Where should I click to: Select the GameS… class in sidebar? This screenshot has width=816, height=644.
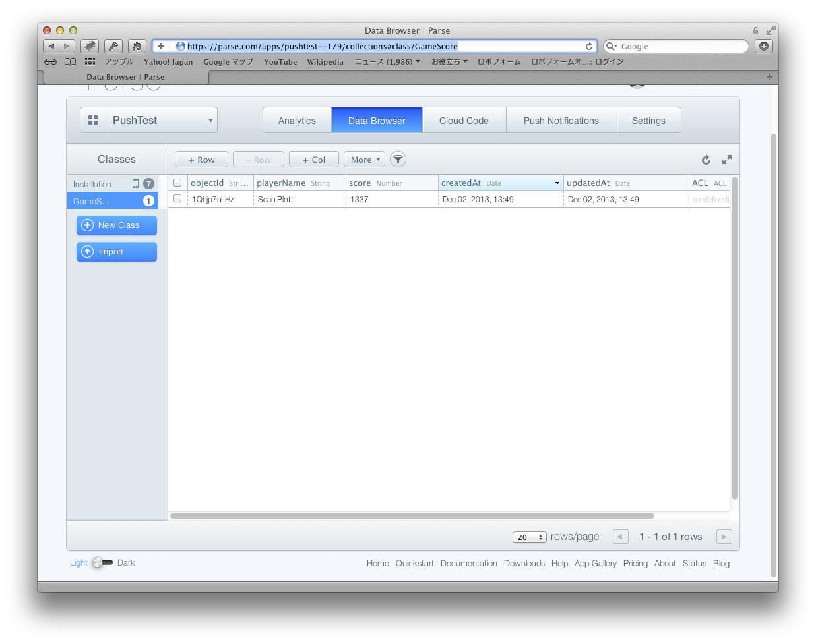(113, 201)
